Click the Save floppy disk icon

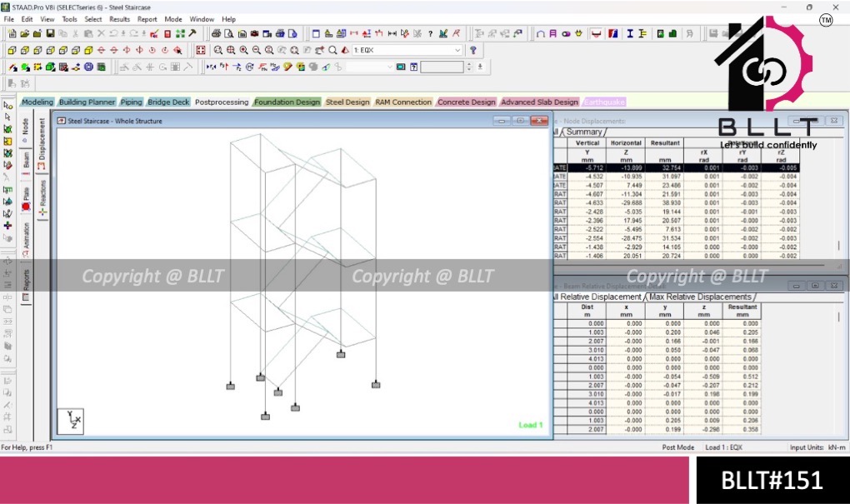click(x=50, y=33)
